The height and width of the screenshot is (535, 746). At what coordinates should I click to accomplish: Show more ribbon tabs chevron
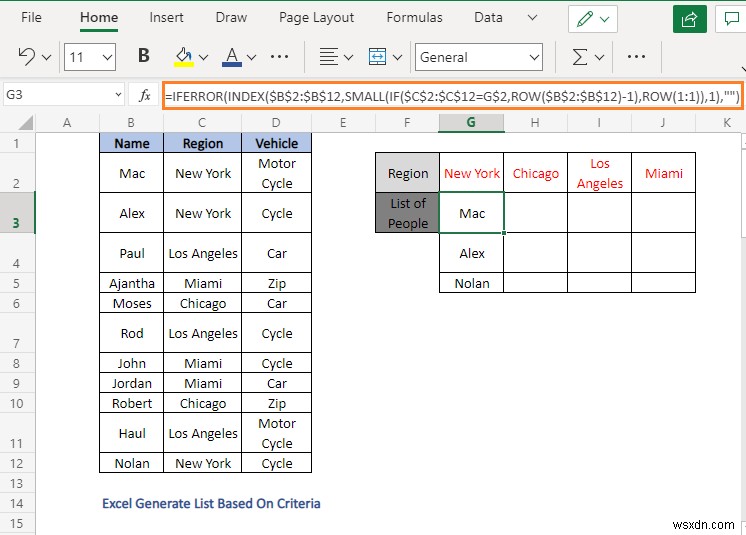point(532,18)
